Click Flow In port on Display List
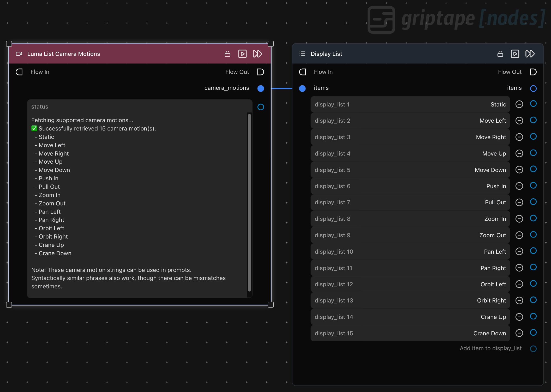 tap(303, 72)
